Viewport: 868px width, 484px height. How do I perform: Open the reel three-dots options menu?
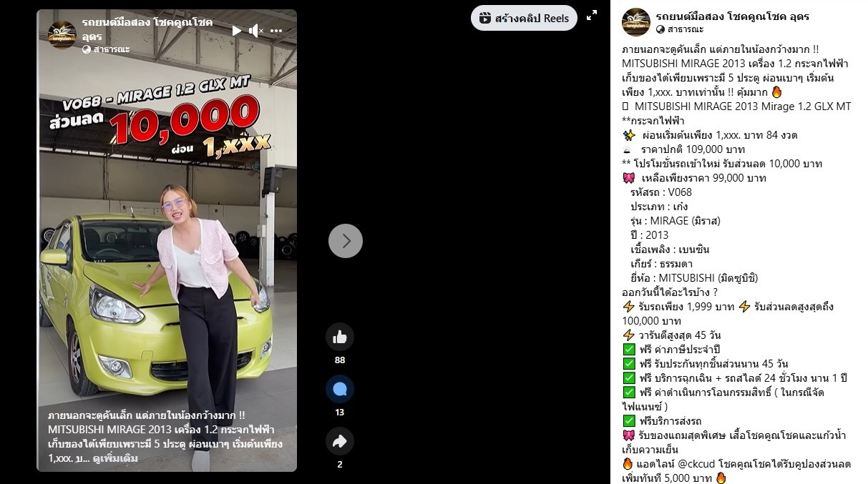[x=276, y=31]
